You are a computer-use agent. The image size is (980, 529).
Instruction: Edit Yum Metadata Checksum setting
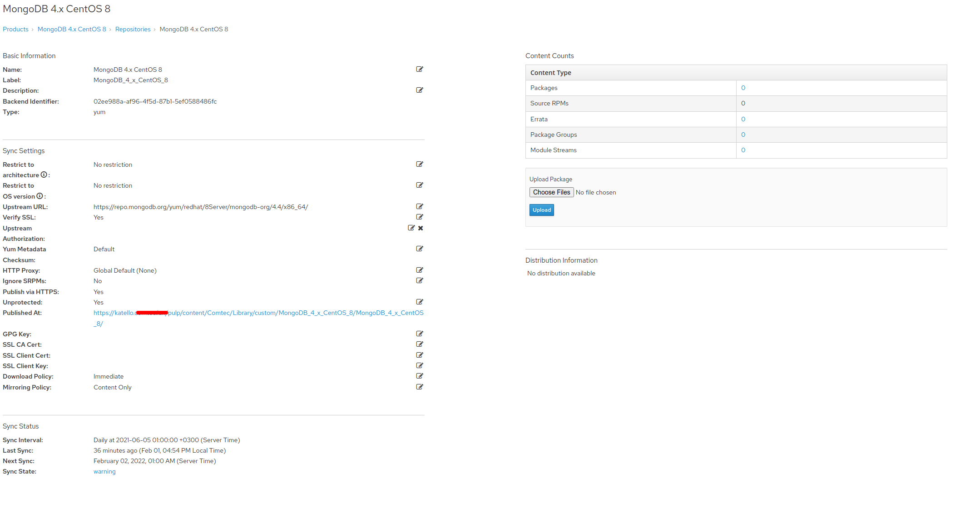(x=420, y=249)
